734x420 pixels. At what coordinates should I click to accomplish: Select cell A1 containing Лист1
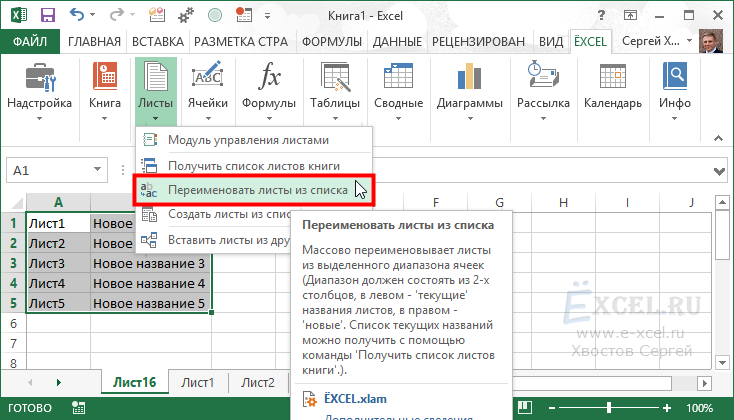pos(59,223)
